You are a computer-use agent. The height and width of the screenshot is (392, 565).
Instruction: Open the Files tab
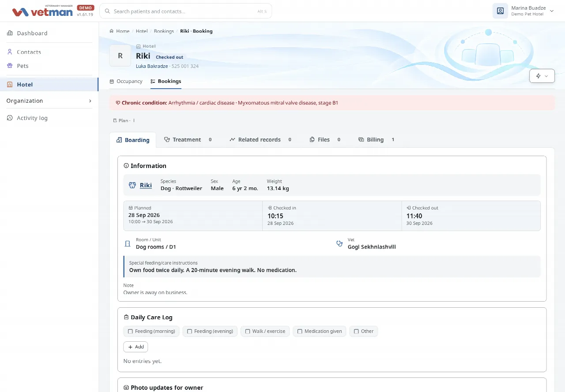325,139
